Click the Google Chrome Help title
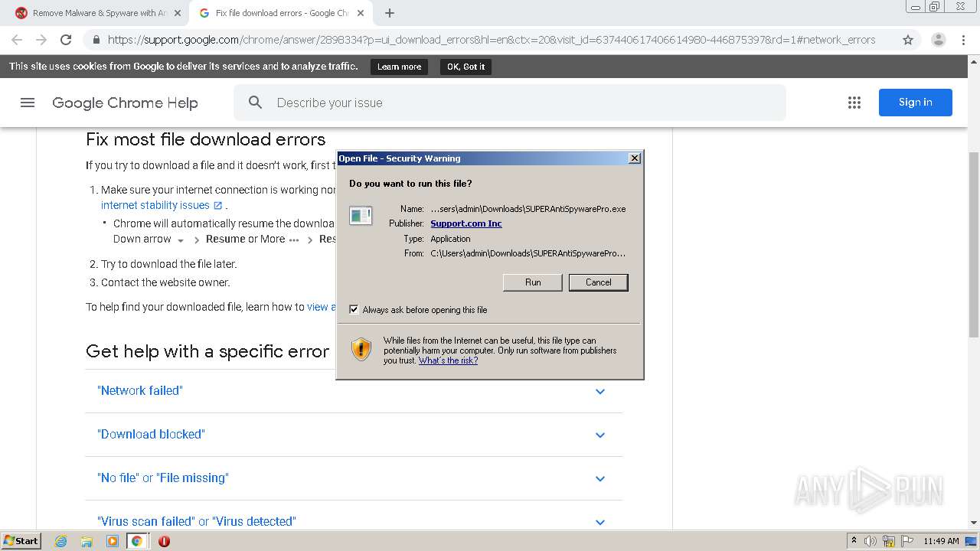Image resolution: width=980 pixels, height=551 pixels. pyautogui.click(x=125, y=103)
